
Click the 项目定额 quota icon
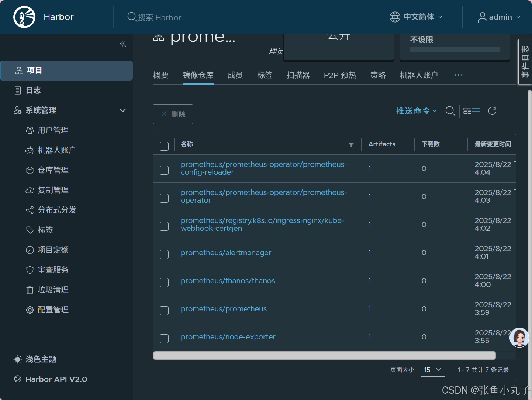coord(30,250)
